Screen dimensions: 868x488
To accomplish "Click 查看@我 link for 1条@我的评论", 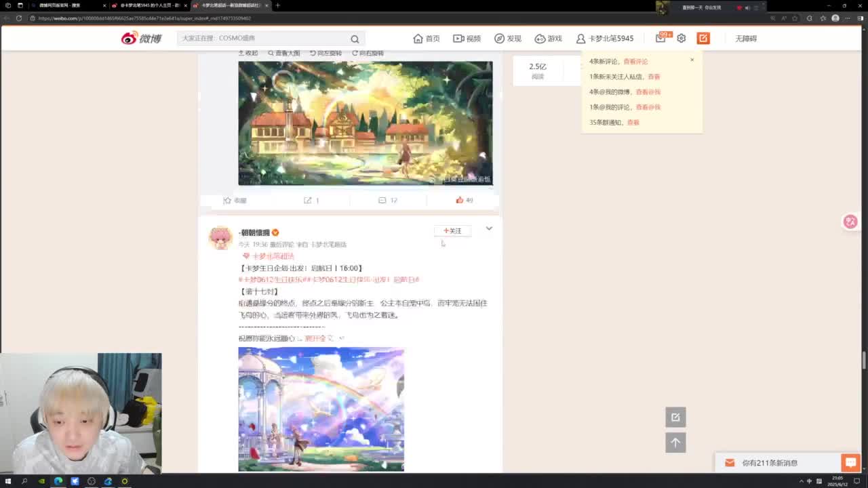I will (x=648, y=107).
